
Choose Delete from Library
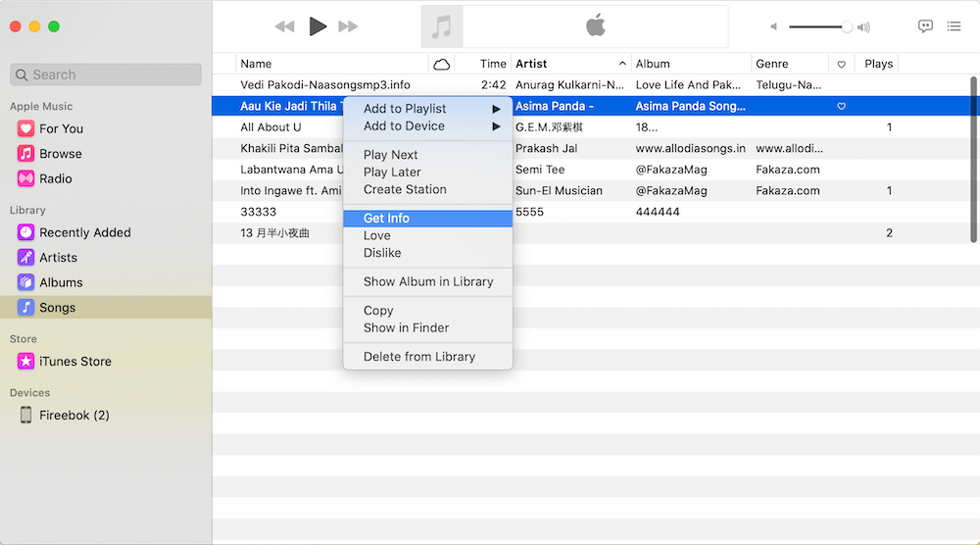pyautogui.click(x=427, y=356)
